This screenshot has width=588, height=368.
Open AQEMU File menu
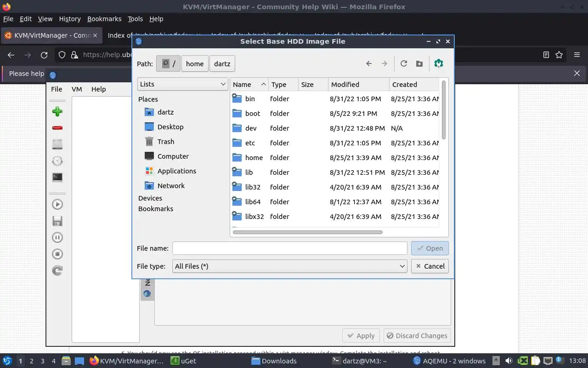[57, 89]
